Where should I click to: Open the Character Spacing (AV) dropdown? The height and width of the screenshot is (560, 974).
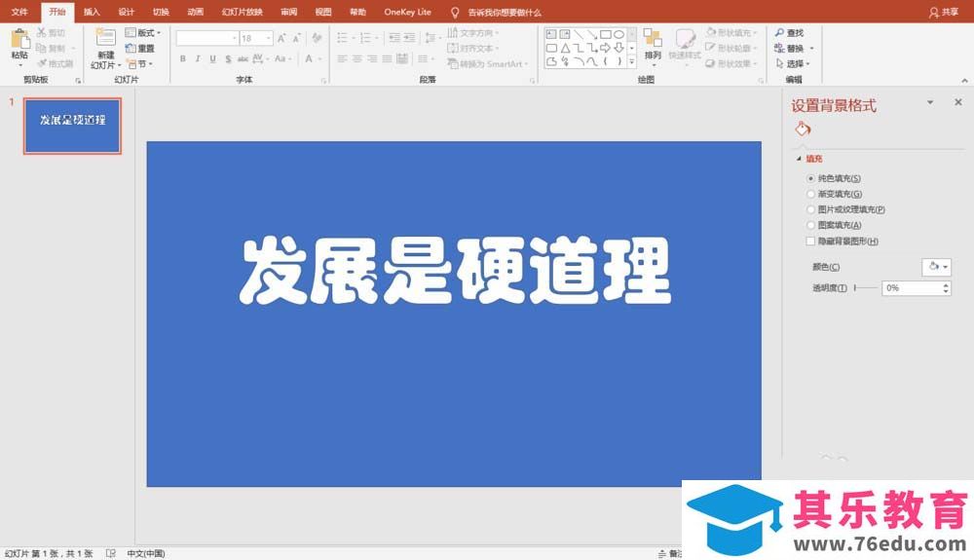click(260, 59)
